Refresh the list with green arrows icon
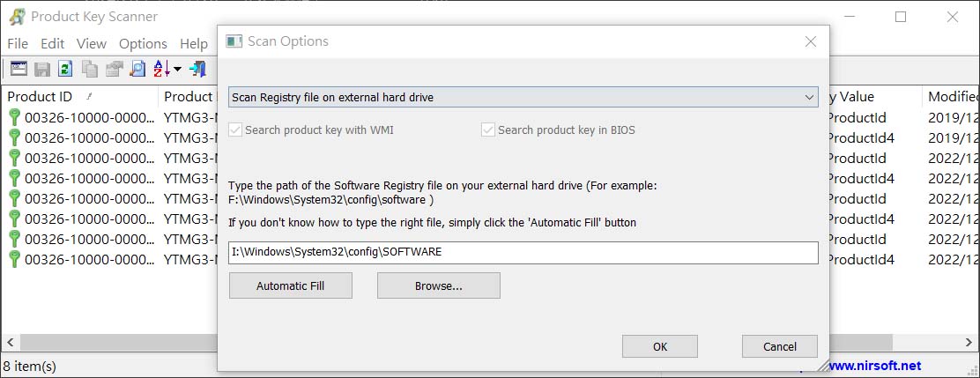 click(65, 68)
